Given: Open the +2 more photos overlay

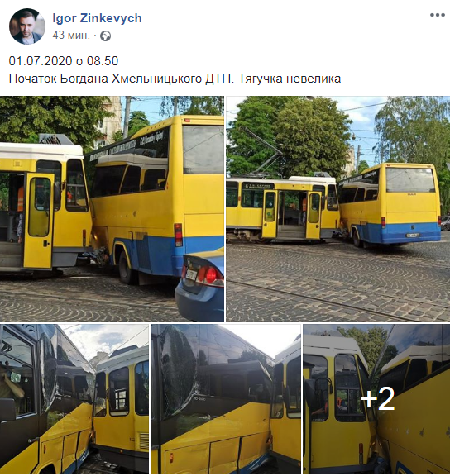Looking at the screenshot, I should click(376, 398).
